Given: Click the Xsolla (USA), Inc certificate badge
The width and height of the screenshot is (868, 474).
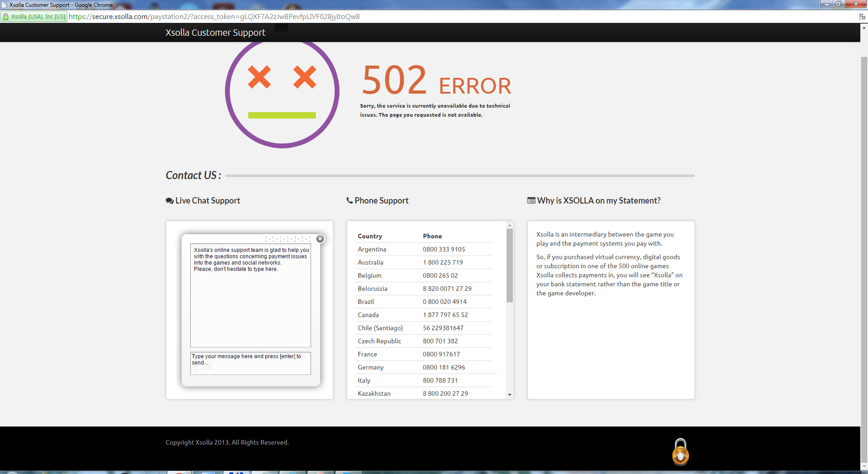Looking at the screenshot, I should [34, 17].
